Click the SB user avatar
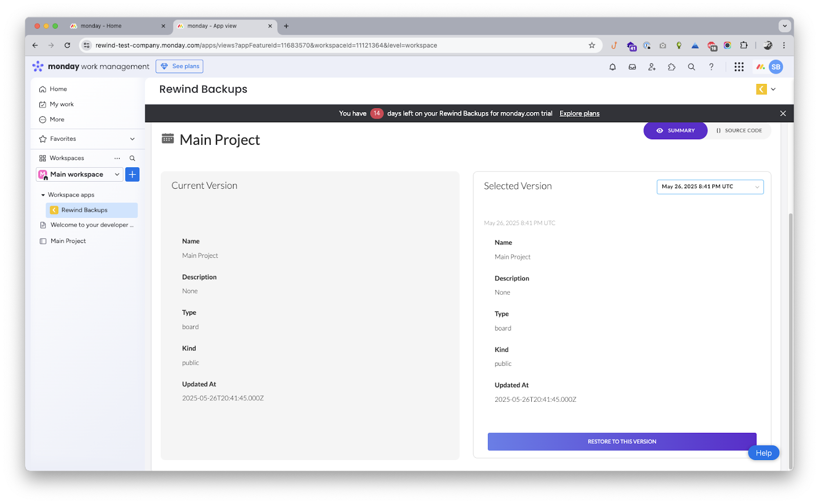819x504 pixels. [x=776, y=67]
